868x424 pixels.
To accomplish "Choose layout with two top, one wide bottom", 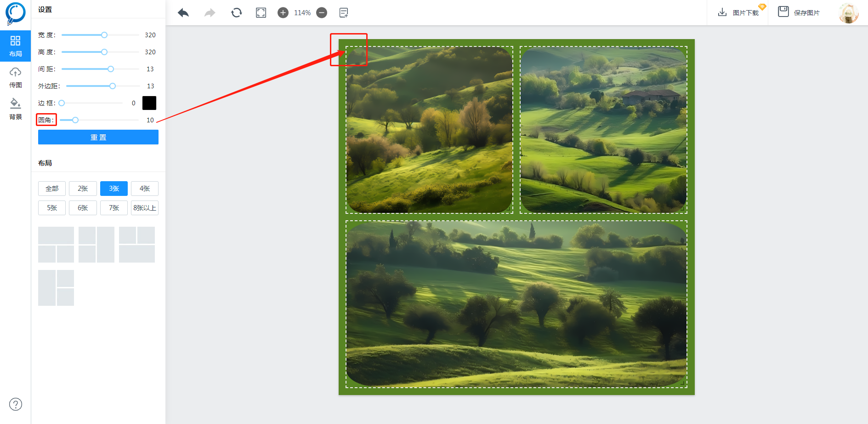I will [137, 245].
